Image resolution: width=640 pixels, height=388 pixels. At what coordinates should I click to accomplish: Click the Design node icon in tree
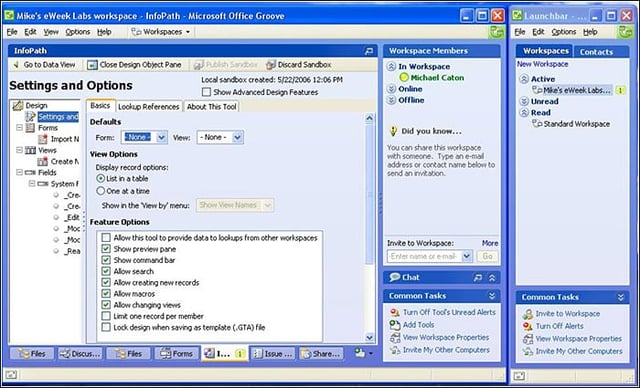click(x=18, y=106)
